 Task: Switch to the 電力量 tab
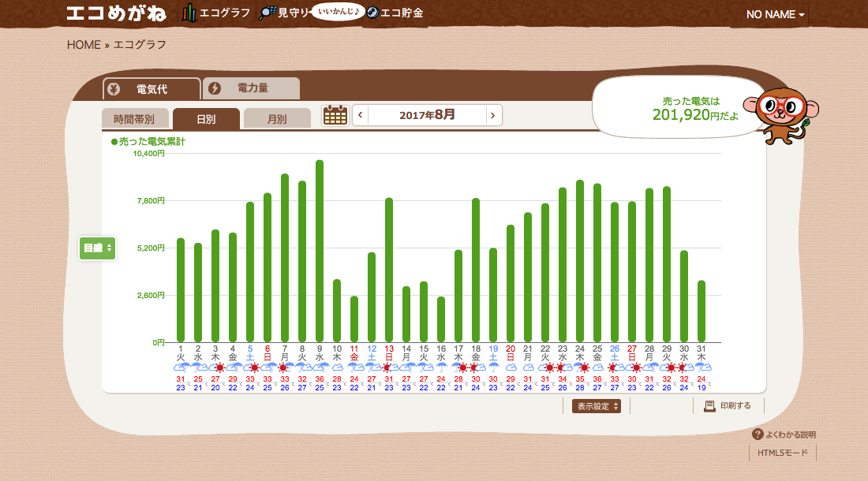click(x=251, y=88)
